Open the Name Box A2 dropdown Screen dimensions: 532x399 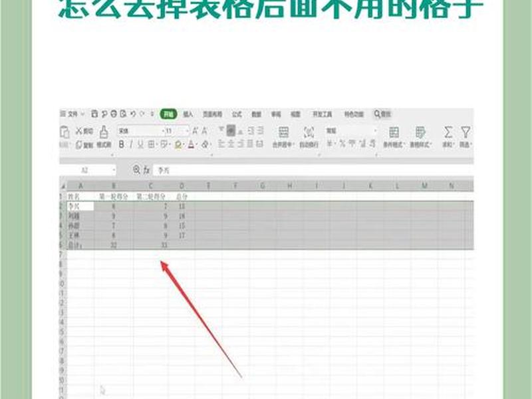(x=114, y=170)
